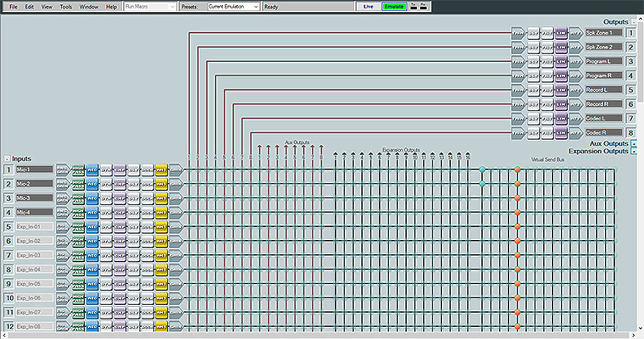
Task: Click output channel number 6 button
Action: pos(631,104)
